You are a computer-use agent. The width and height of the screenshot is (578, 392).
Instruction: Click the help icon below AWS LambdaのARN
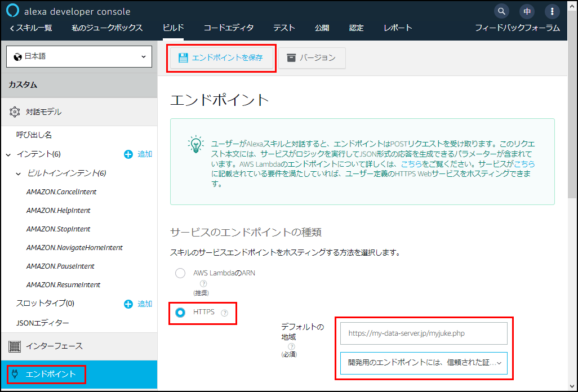coord(203,284)
